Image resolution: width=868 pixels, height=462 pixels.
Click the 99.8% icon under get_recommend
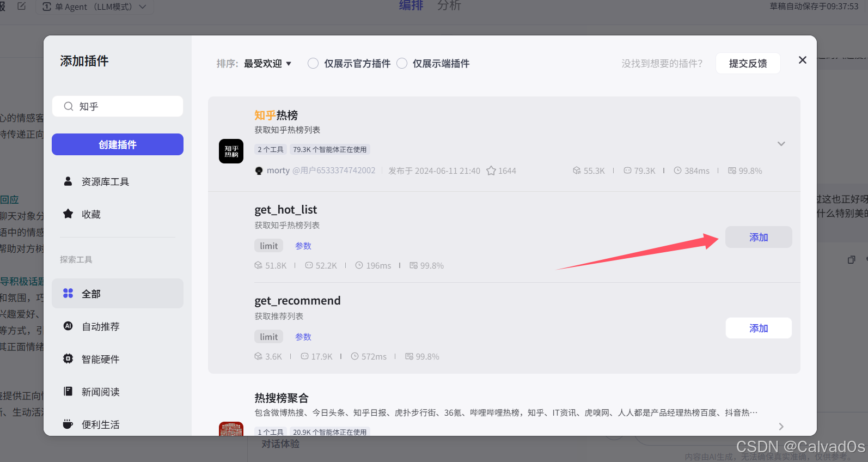pos(409,356)
